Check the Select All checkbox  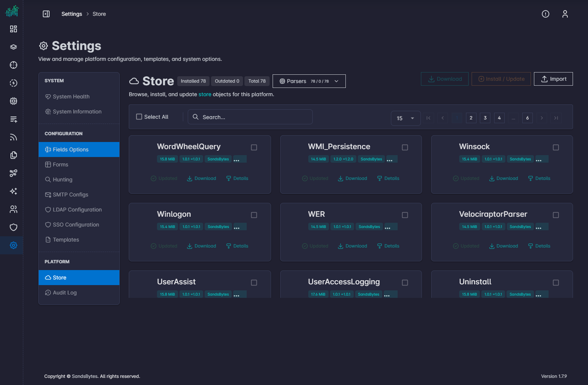click(139, 117)
